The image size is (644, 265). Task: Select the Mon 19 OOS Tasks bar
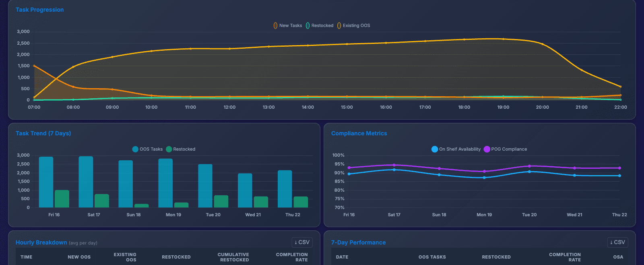[165, 183]
